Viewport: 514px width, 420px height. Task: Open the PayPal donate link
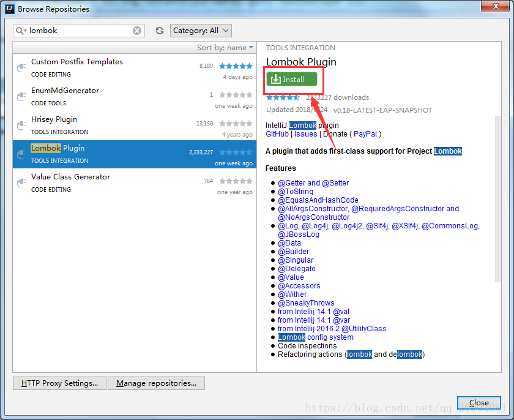365,134
